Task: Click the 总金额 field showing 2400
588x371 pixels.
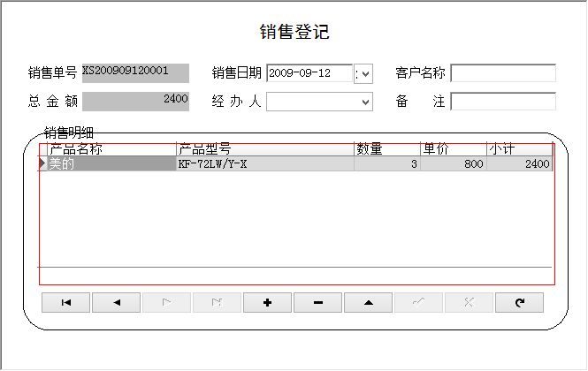Action: [136, 102]
